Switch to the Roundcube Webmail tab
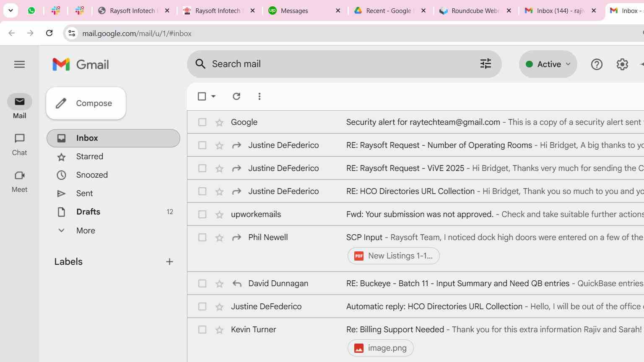Viewport: 644px width, 362px height. pos(475,10)
